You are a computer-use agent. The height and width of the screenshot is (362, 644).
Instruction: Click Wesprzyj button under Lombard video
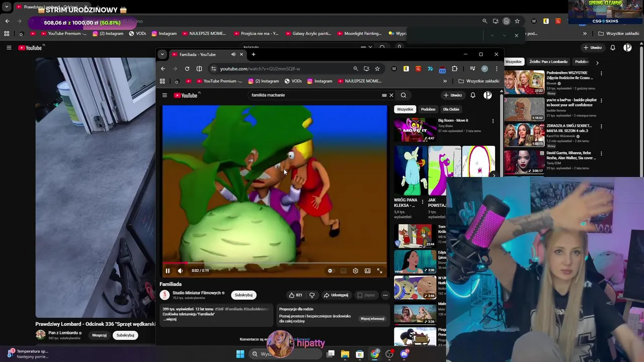99,335
